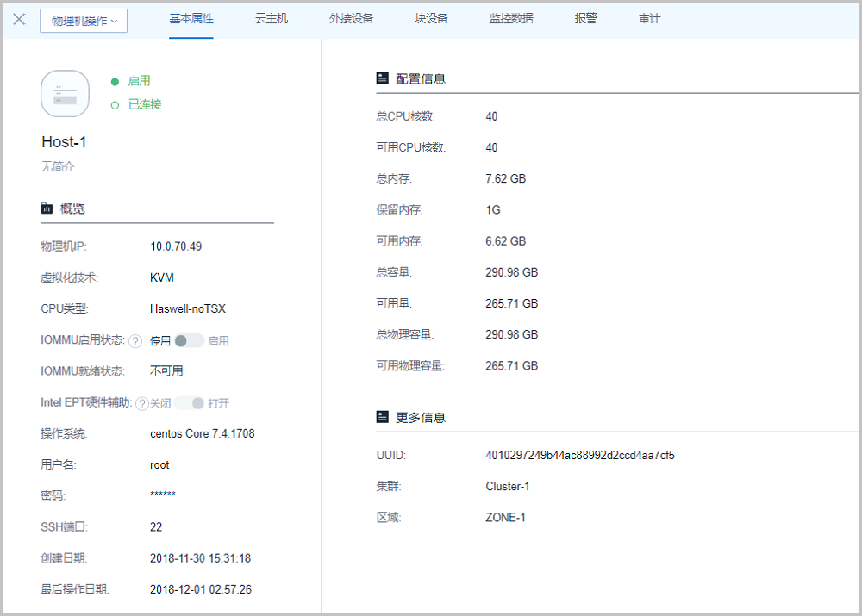Image resolution: width=862 pixels, height=616 pixels.
Task: Click the IOMMU启用状态 help question icon
Action: coord(135,341)
